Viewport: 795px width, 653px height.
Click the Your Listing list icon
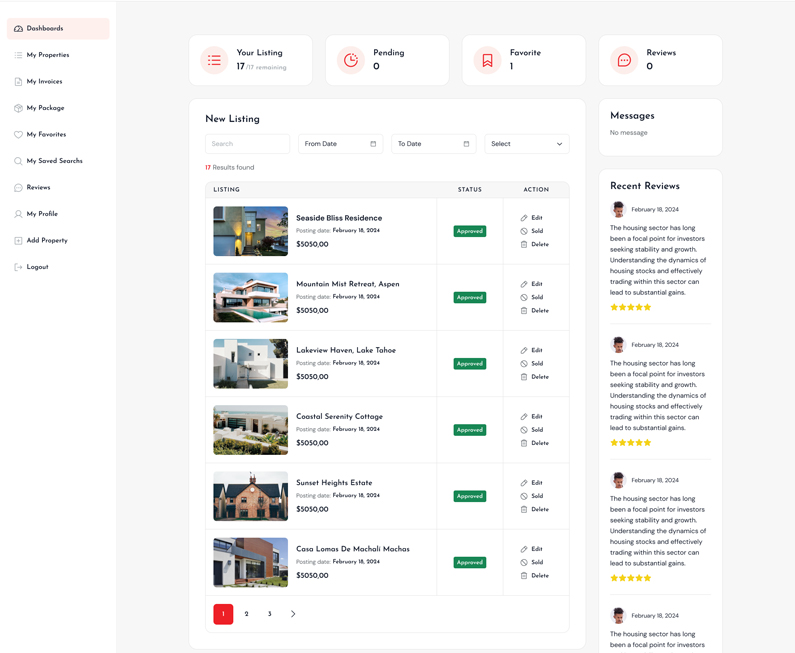tap(214, 61)
